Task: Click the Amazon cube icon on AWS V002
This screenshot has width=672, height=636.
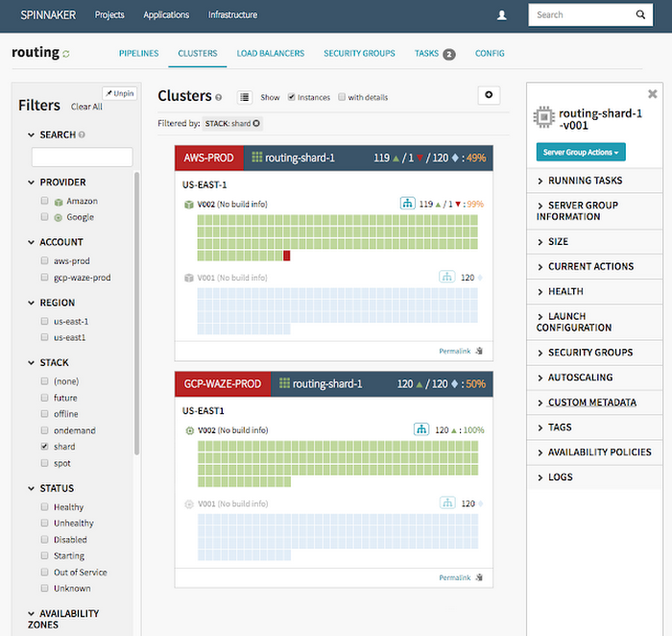Action: [x=188, y=205]
